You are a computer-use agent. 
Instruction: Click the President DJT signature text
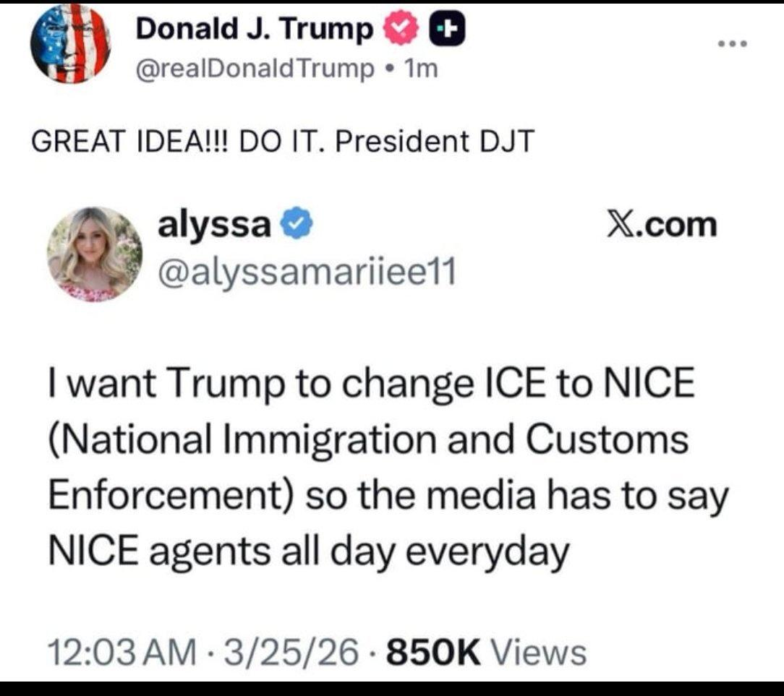coord(435,141)
